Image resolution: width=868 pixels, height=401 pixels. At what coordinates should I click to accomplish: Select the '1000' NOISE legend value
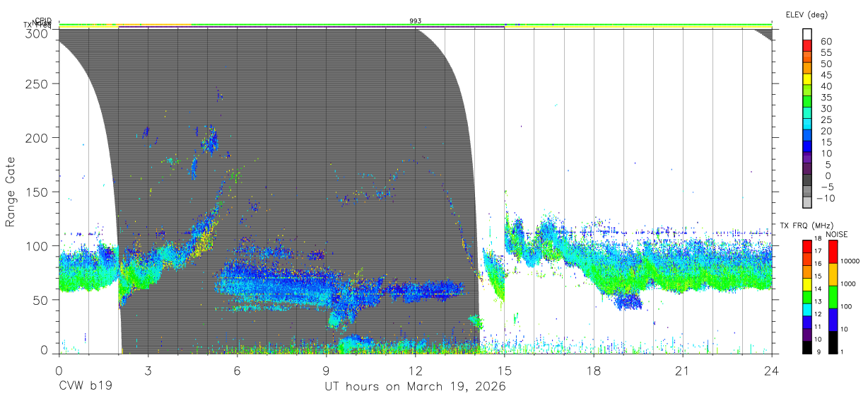coord(850,284)
